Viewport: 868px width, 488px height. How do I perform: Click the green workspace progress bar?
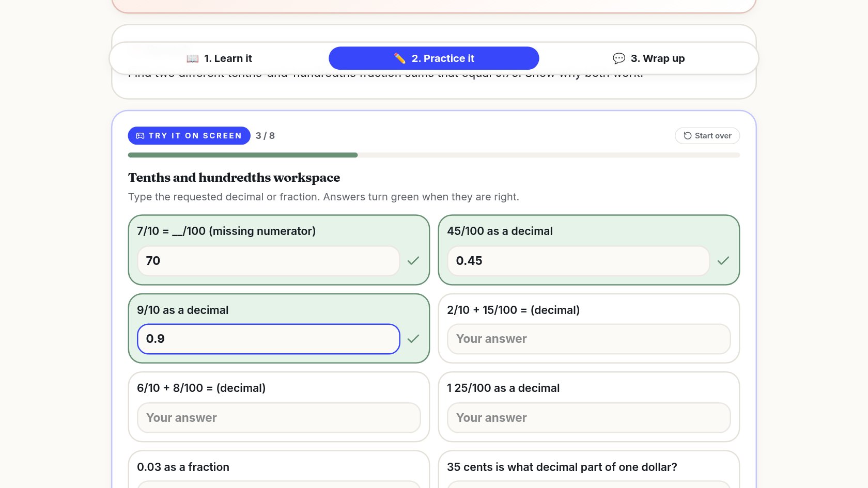(243, 155)
